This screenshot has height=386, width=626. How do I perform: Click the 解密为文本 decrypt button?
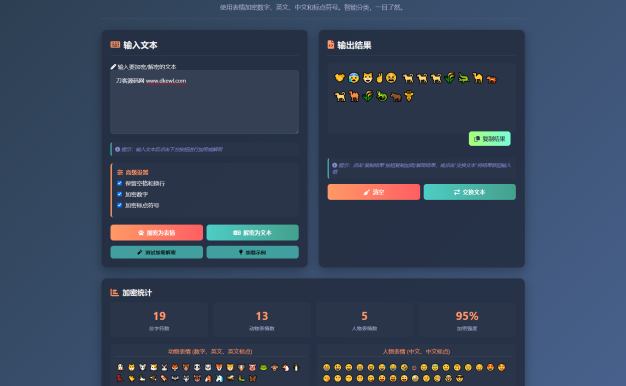click(252, 233)
